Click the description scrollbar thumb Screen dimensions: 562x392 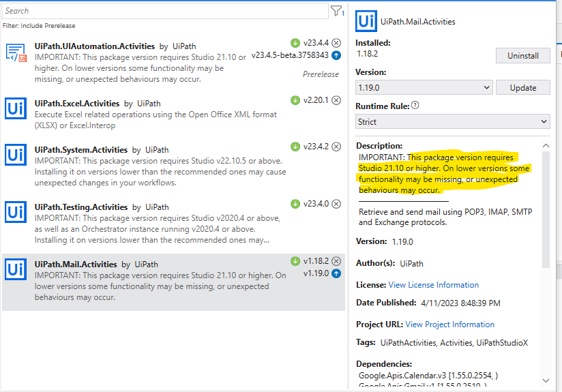[x=546, y=209]
